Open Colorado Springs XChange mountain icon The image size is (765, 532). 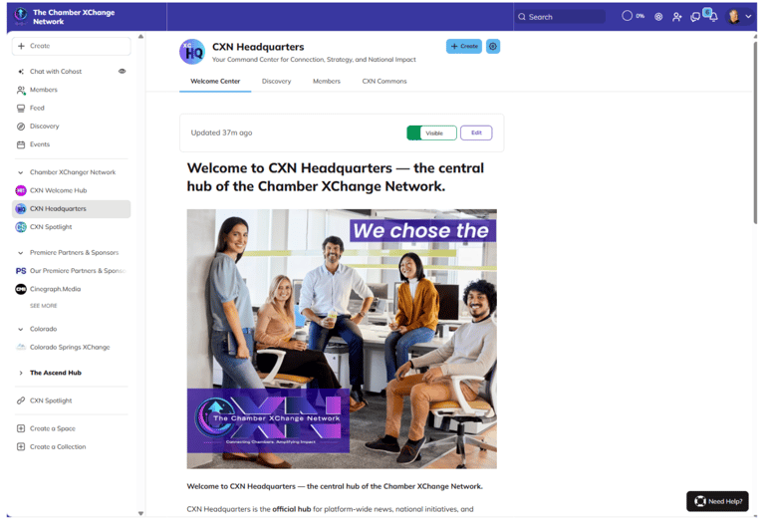pos(21,347)
